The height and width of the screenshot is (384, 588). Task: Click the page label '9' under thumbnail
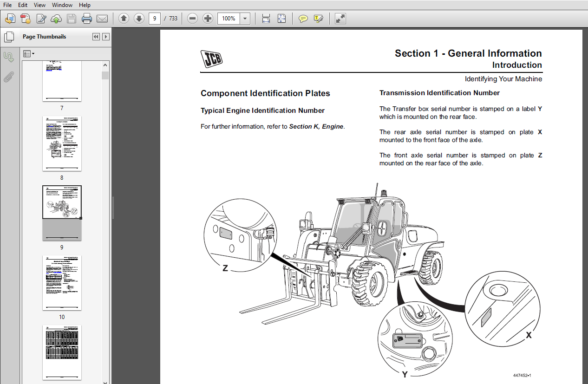[x=62, y=247]
